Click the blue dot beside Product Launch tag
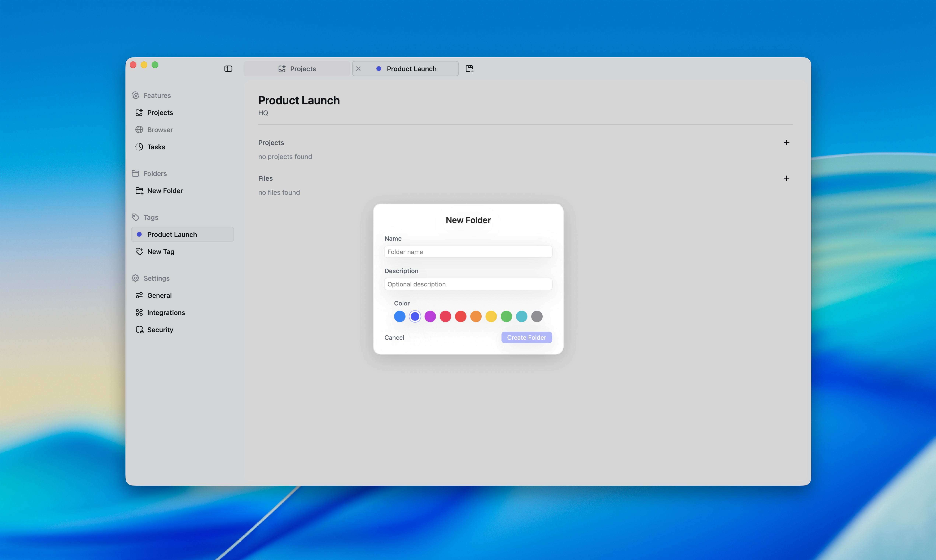Viewport: 936px width, 560px height. tap(139, 234)
